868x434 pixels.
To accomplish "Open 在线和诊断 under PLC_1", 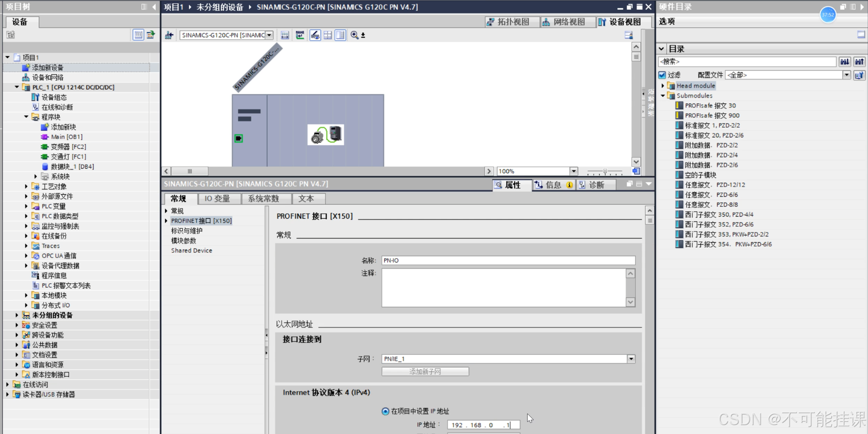I will (x=57, y=107).
